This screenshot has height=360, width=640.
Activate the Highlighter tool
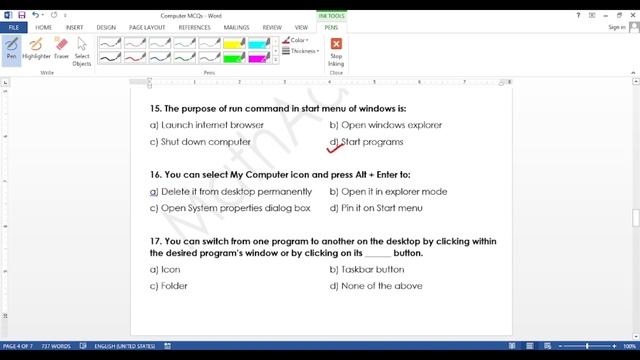pyautogui.click(x=36, y=49)
